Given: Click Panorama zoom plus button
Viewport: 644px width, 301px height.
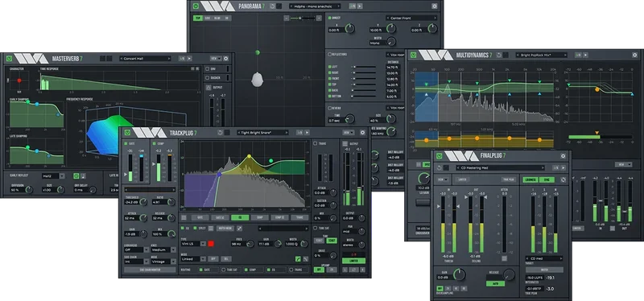Looking at the screenshot, I should click(x=320, y=18).
